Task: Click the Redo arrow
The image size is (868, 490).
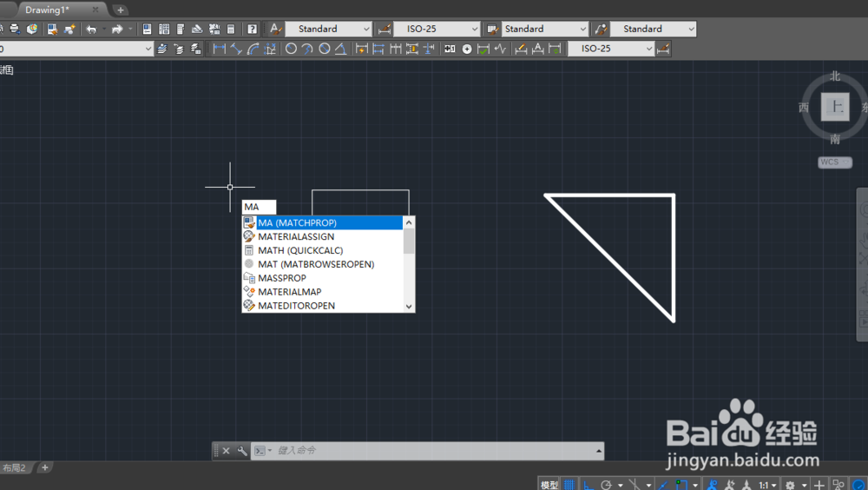Action: [117, 30]
